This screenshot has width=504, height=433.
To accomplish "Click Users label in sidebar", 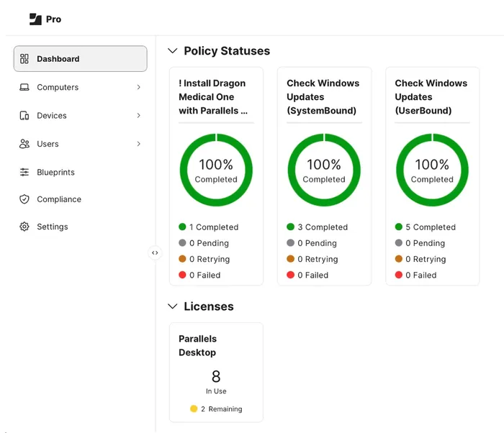I will [x=48, y=144].
